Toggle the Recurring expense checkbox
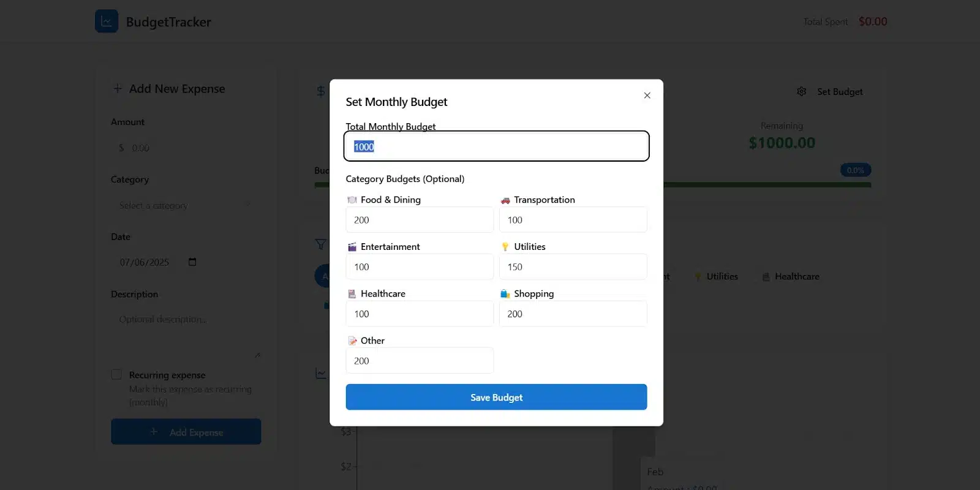Image resolution: width=980 pixels, height=490 pixels. click(x=116, y=374)
